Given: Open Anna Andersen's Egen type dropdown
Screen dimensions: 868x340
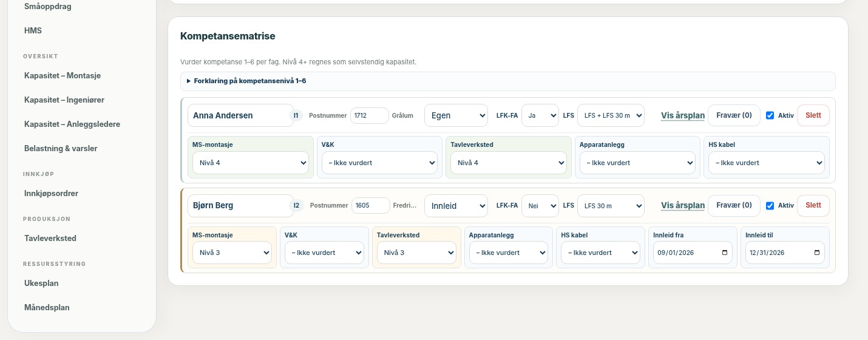Looking at the screenshot, I should point(456,115).
